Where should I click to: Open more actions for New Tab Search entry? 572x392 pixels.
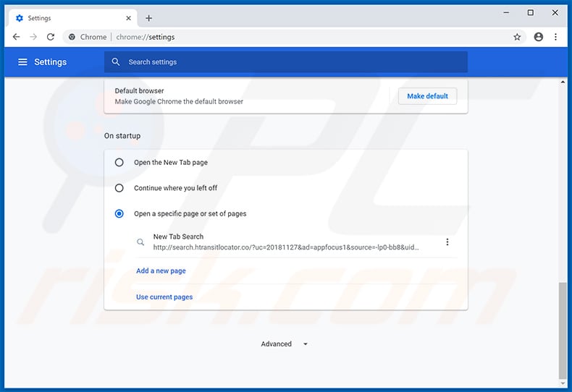click(447, 242)
